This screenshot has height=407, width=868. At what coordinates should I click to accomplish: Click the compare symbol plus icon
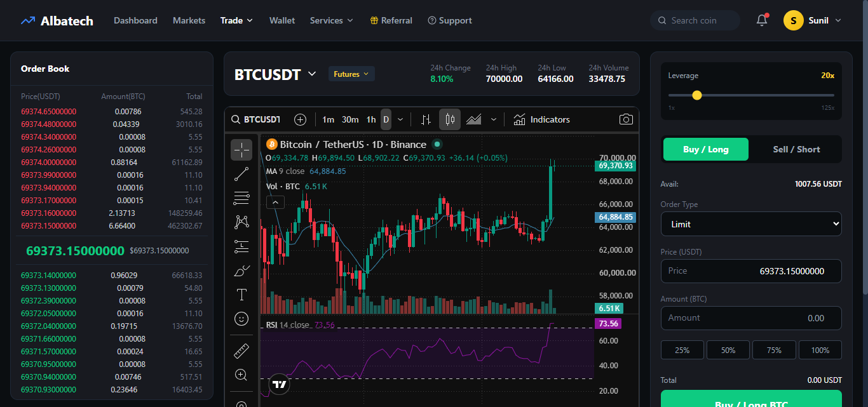[x=301, y=119]
